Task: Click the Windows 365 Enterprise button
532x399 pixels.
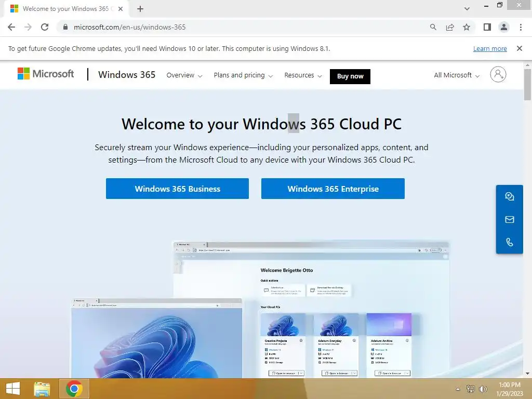Action: point(333,189)
